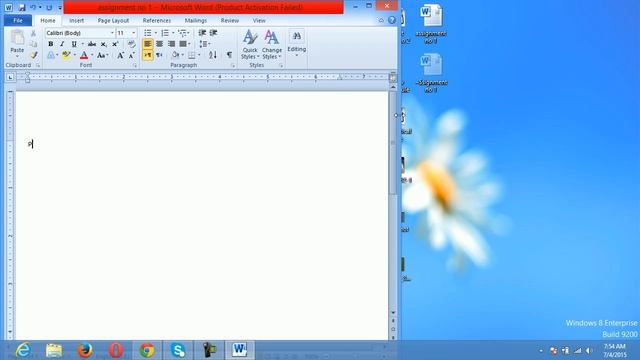Viewport: 640px width, 360px height.
Task: Open Clipboard dialog launcher
Action: click(38, 65)
